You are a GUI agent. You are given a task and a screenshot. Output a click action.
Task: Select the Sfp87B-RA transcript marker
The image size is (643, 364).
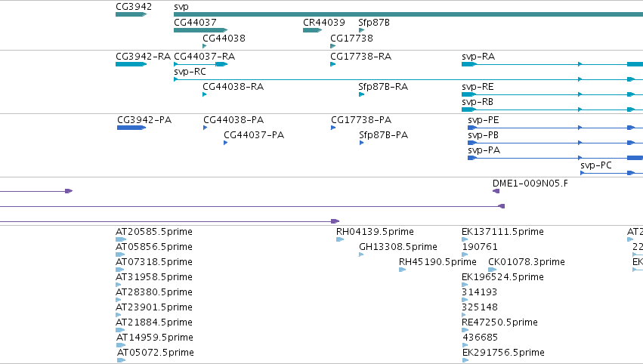(362, 94)
